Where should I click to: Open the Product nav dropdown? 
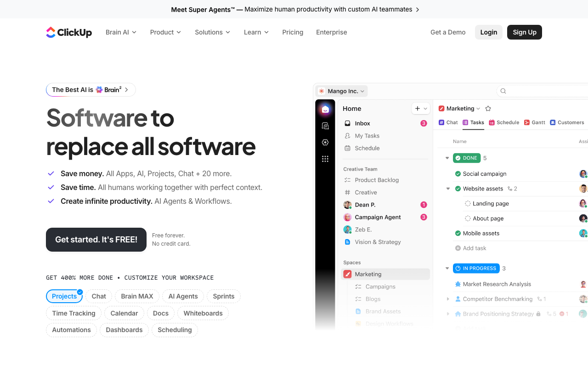(165, 32)
